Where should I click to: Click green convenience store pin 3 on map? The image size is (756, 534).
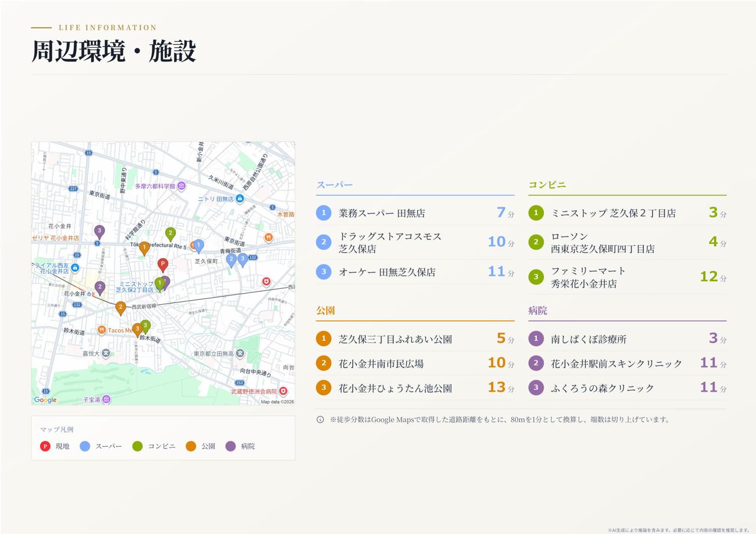145,327
